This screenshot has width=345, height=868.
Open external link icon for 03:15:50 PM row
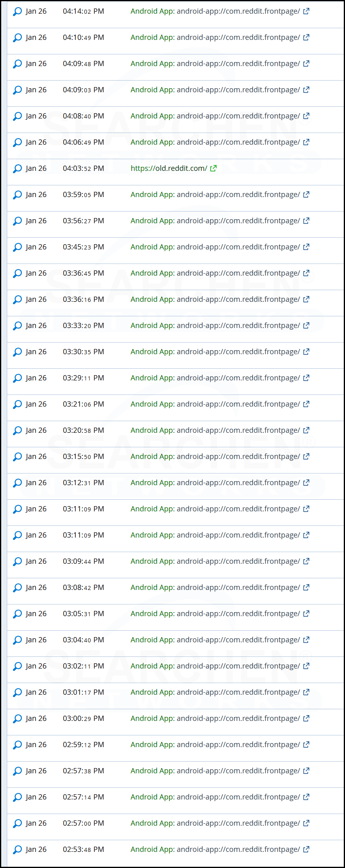(x=306, y=457)
